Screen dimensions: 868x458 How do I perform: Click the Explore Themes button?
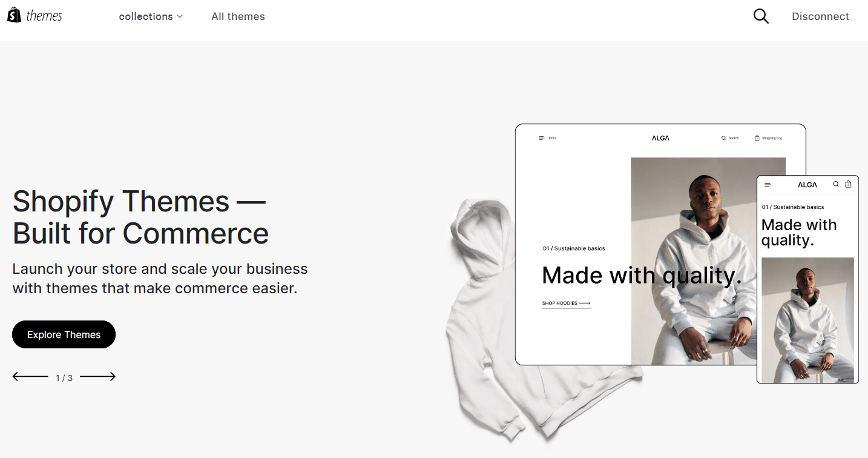pyautogui.click(x=64, y=334)
